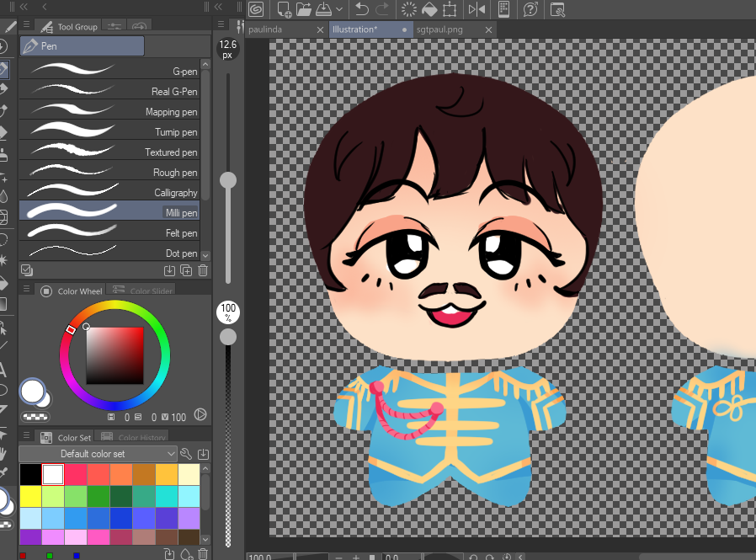
Task: Click the clear layer burst icon
Action: pyautogui.click(x=409, y=9)
